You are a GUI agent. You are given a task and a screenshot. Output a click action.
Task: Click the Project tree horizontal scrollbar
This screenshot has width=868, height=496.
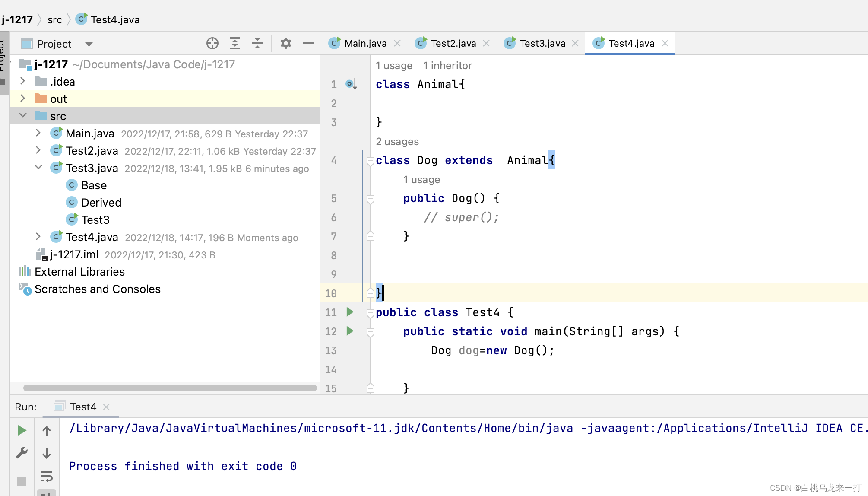(x=170, y=388)
